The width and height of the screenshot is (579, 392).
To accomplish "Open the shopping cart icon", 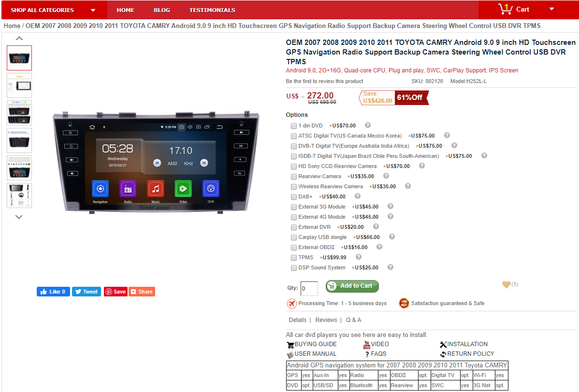I will coord(505,9).
